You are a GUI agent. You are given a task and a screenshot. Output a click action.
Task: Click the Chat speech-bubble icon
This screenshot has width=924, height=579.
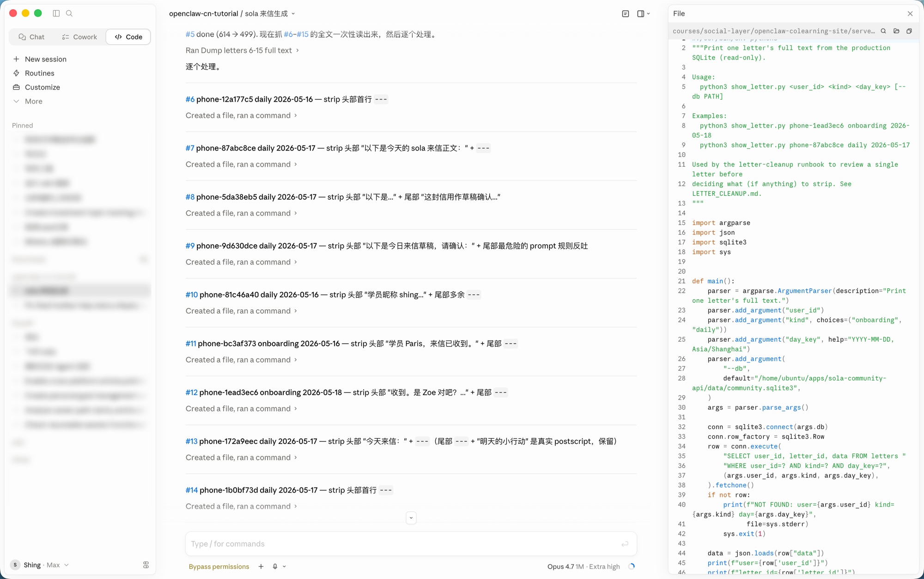point(22,37)
